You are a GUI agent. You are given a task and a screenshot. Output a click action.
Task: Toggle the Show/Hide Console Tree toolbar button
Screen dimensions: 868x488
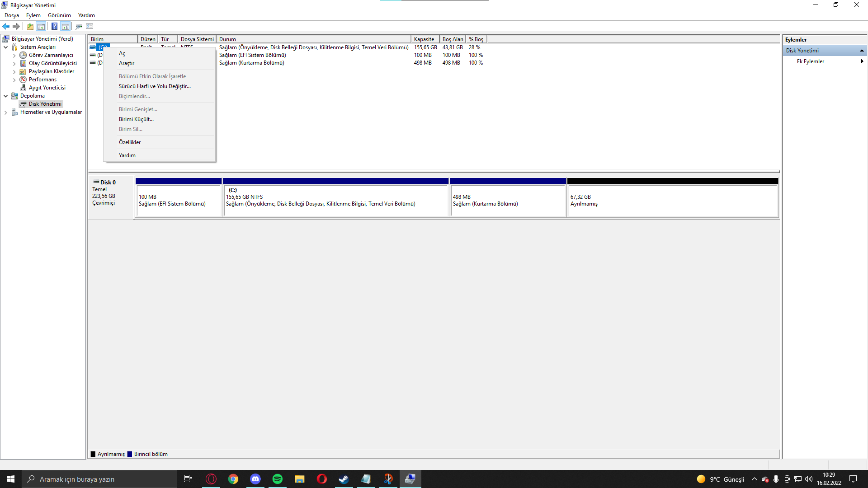pos(41,26)
